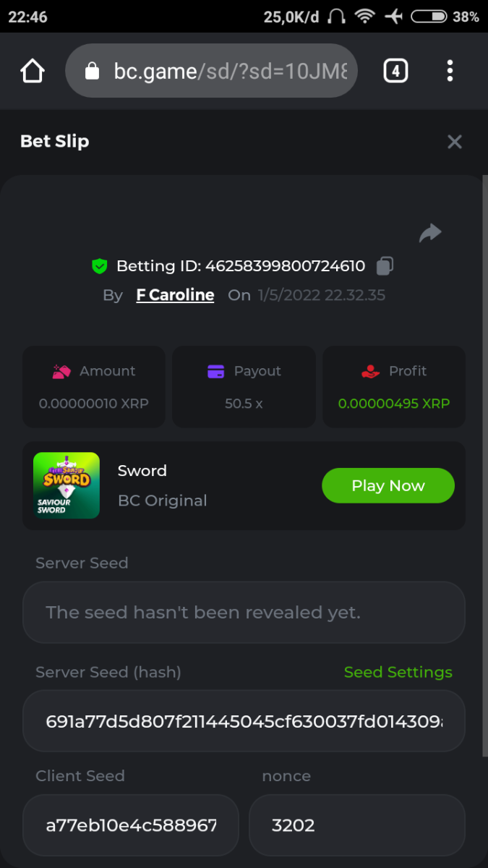Open the Seed Settings link
Viewport: 488px width, 868px height.
click(398, 672)
